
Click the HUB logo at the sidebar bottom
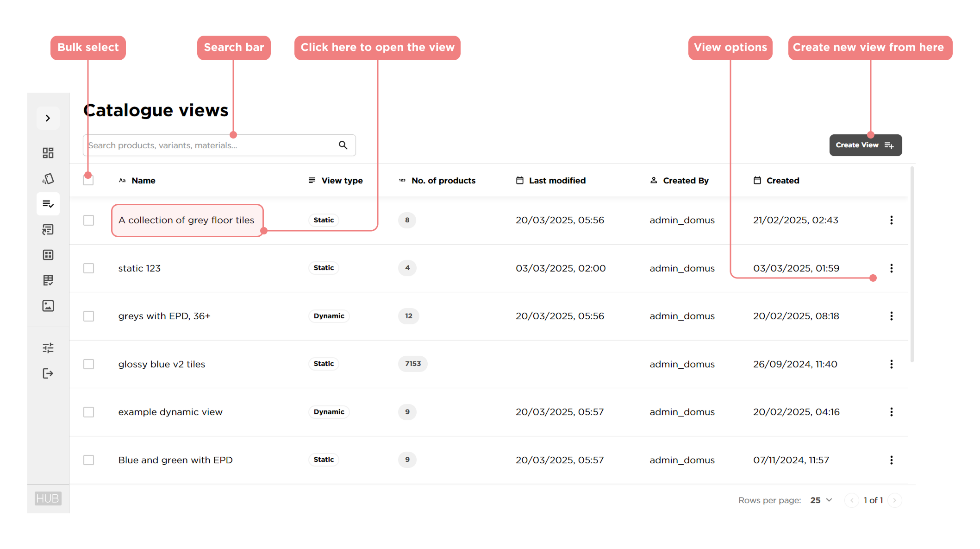coord(48,499)
